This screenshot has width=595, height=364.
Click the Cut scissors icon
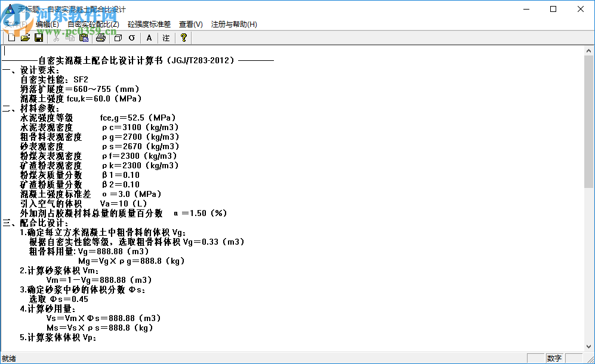[x=56, y=38]
